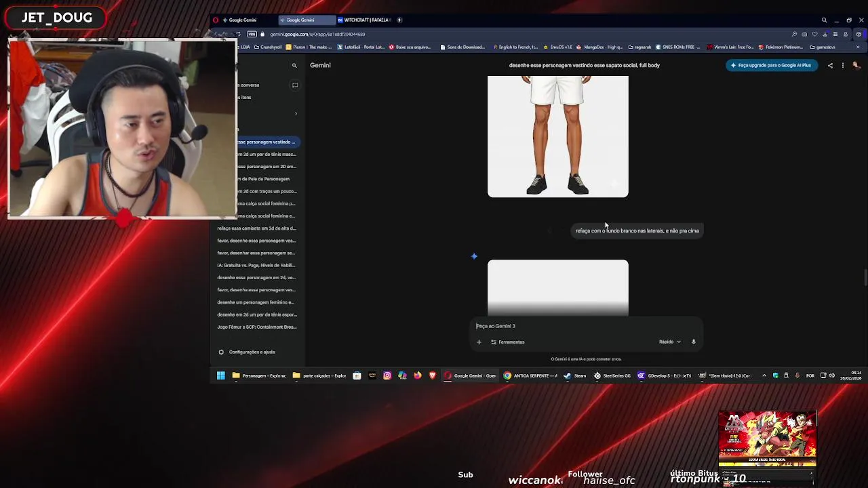This screenshot has width=868, height=488.
Task: Open 'gamedevs' bookmark folder
Action: tap(823, 47)
